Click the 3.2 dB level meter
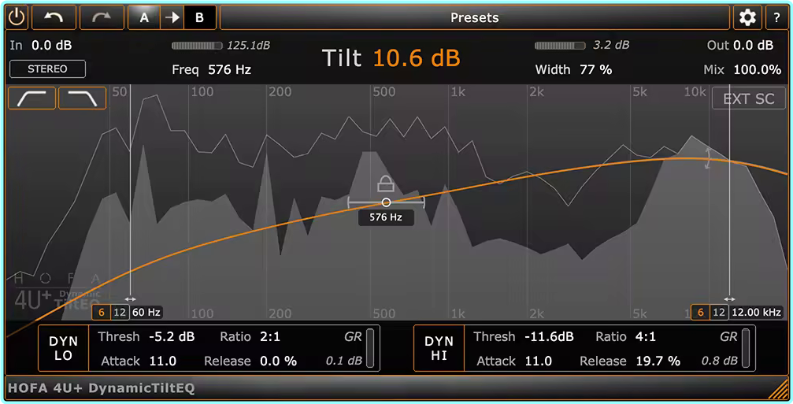Screen dimensions: 793x404 coord(560,46)
